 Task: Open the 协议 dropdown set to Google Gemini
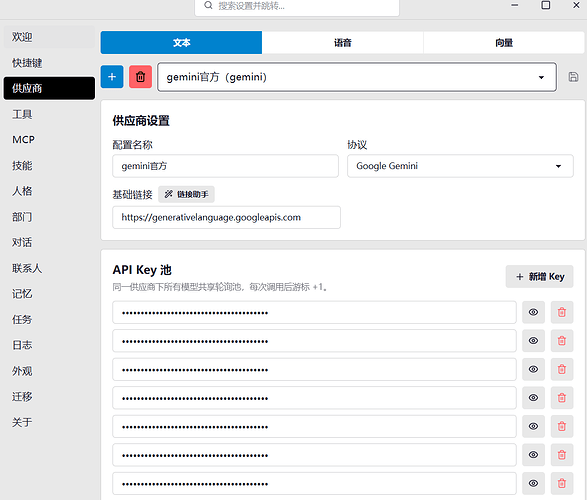pyautogui.click(x=460, y=166)
